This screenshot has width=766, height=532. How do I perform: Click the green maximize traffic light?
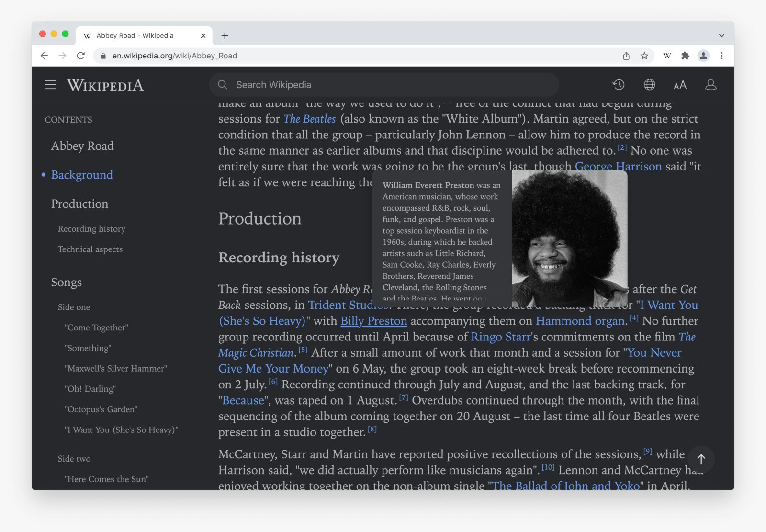[x=65, y=34]
